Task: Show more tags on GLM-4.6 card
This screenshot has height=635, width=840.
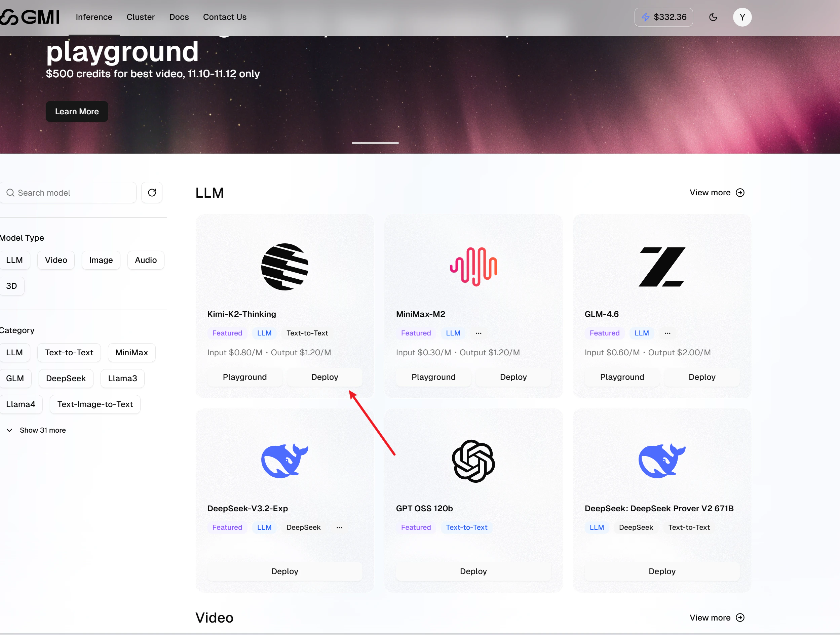Action: click(x=667, y=333)
